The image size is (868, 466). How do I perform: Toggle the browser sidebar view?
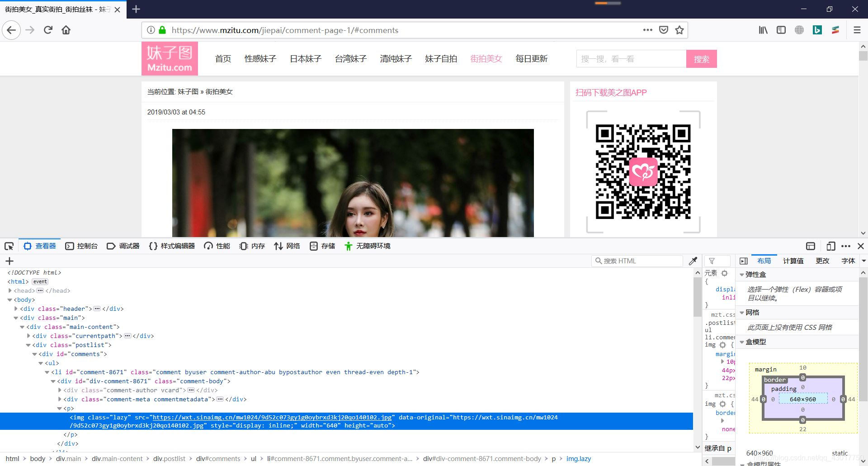coord(781,30)
